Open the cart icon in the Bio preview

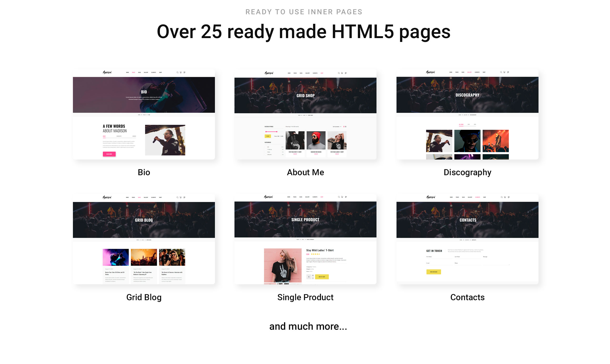coord(181,73)
